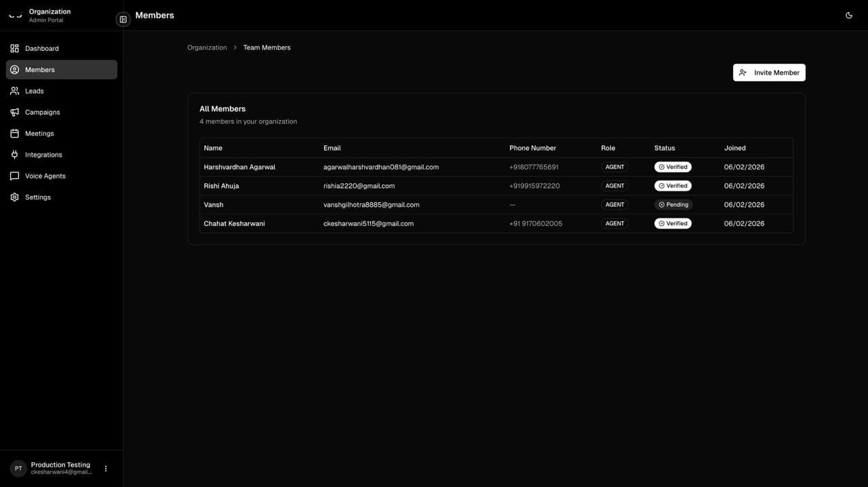The image size is (868, 487).
Task: Click the Organization breadcrumb link
Action: click(207, 47)
